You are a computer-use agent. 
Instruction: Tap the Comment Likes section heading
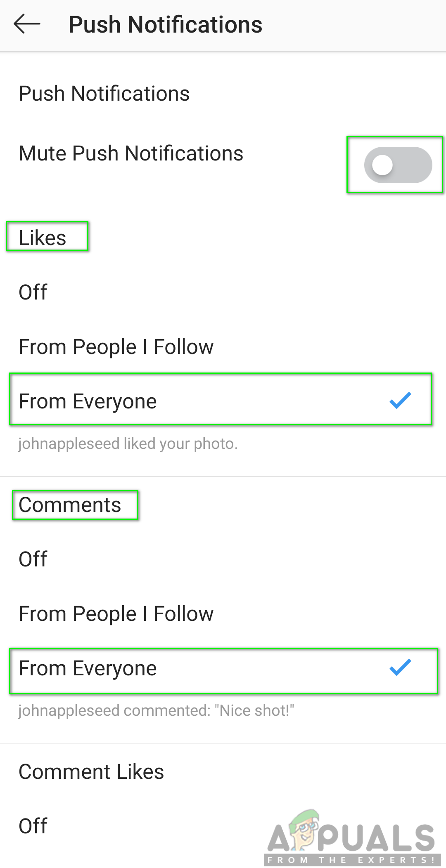pyautogui.click(x=91, y=771)
